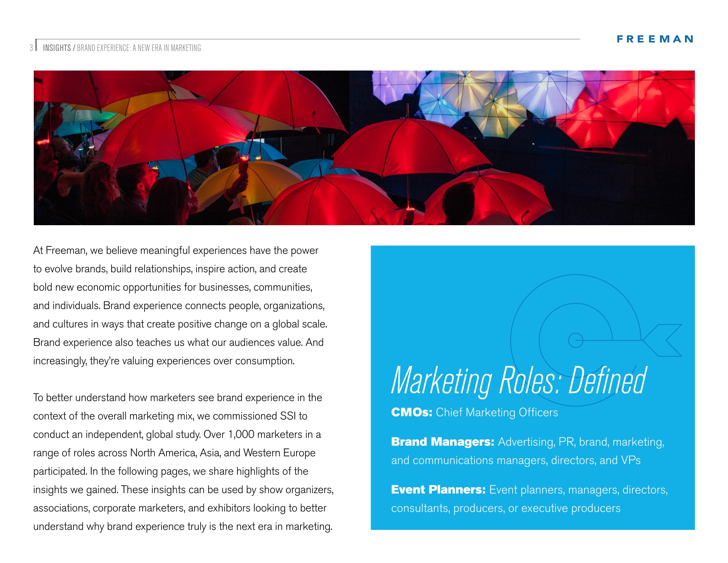Click 'Brand Experience: A New Era in Marketing' header text
Screen dimensions: 728x563
pyautogui.click(x=139, y=48)
